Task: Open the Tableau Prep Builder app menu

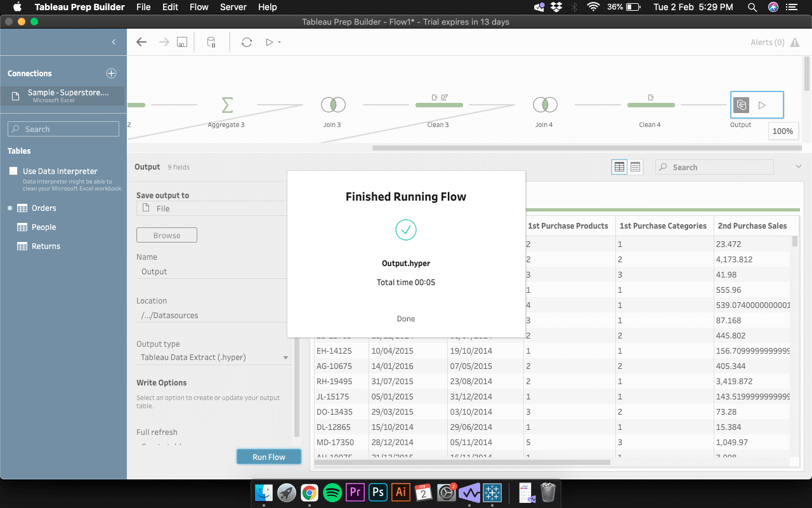Action: (x=80, y=7)
